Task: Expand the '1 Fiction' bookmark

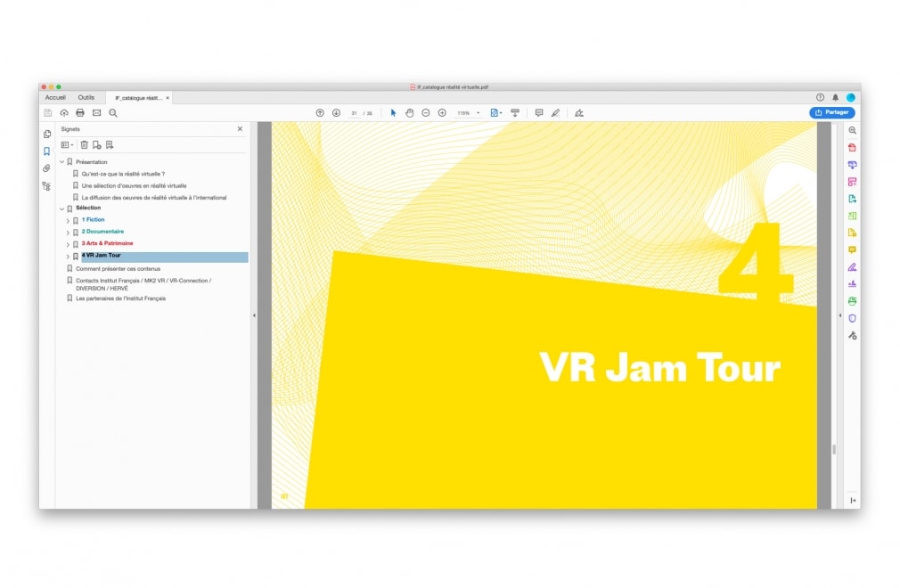Action: pyautogui.click(x=68, y=220)
